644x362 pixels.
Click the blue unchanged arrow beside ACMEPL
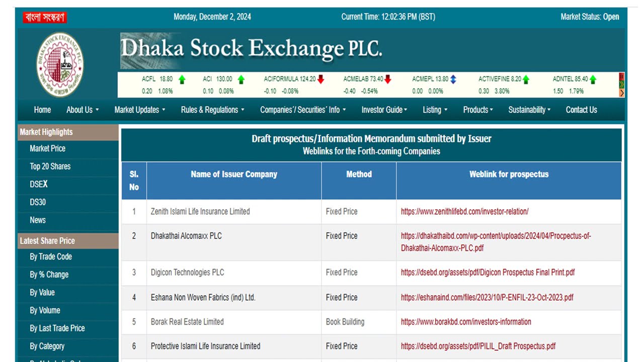(x=453, y=79)
